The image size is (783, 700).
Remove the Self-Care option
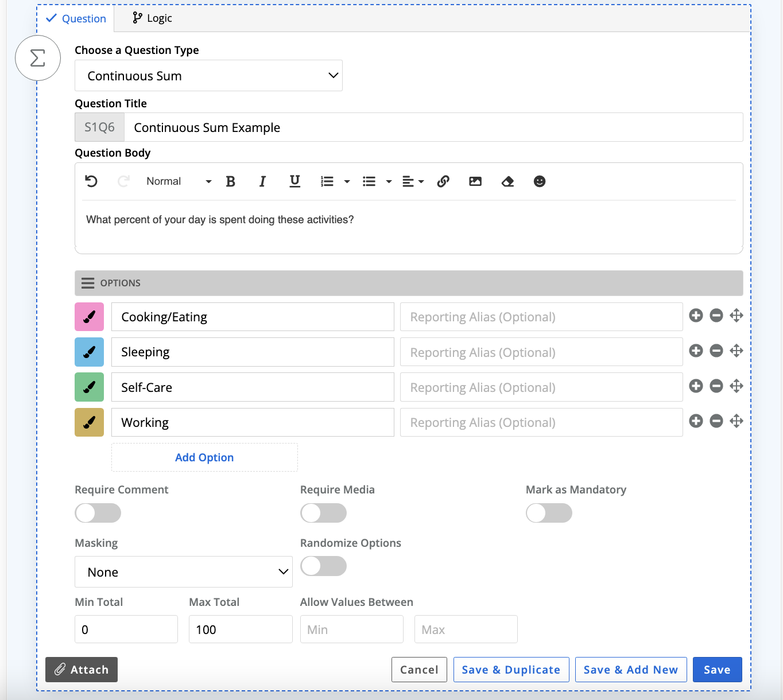point(716,386)
